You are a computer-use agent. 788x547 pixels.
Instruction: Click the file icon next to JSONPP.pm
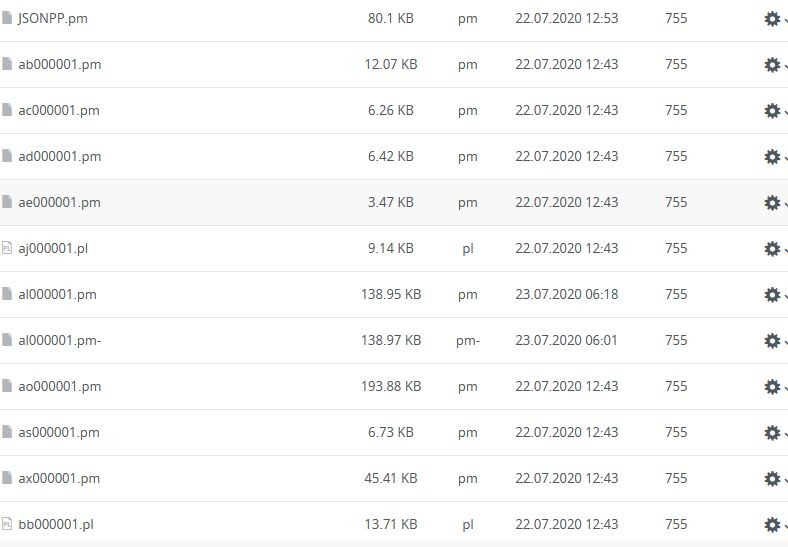click(x=7, y=18)
